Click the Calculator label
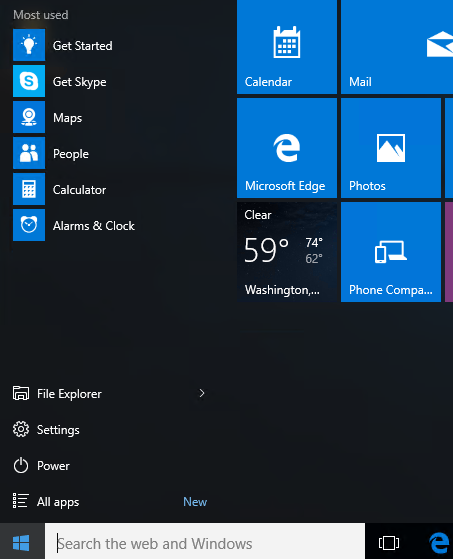This screenshot has width=453, height=559. (x=79, y=190)
